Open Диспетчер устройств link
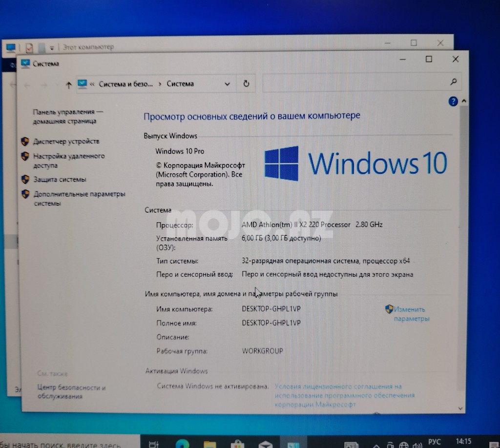500x448 pixels. click(x=66, y=142)
